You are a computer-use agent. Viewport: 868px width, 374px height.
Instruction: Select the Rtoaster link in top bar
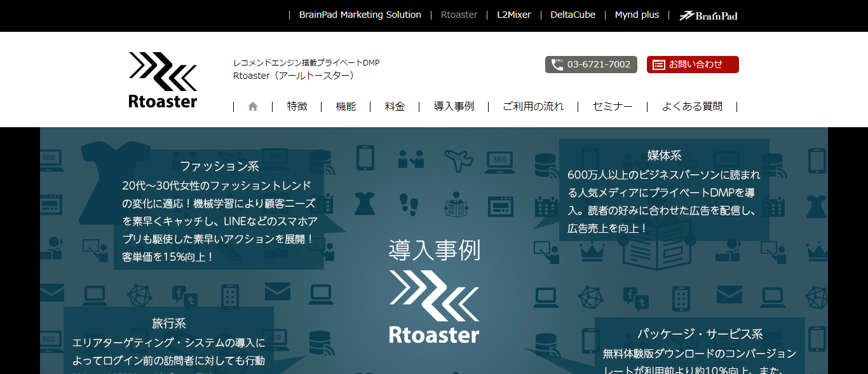tap(459, 15)
